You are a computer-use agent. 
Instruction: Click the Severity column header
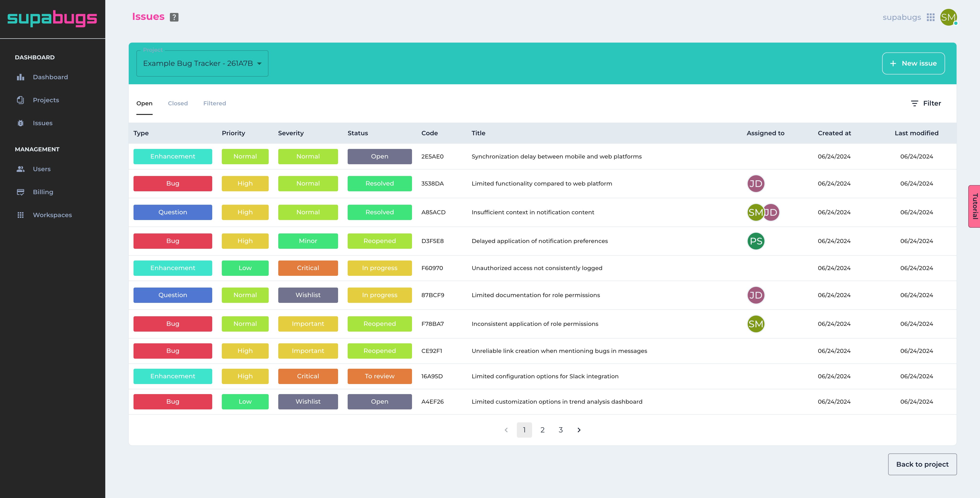coord(291,133)
